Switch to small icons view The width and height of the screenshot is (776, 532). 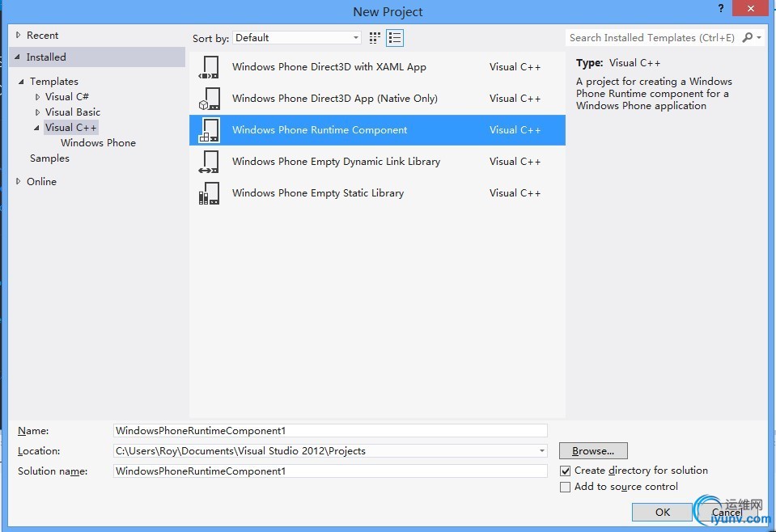[375, 38]
